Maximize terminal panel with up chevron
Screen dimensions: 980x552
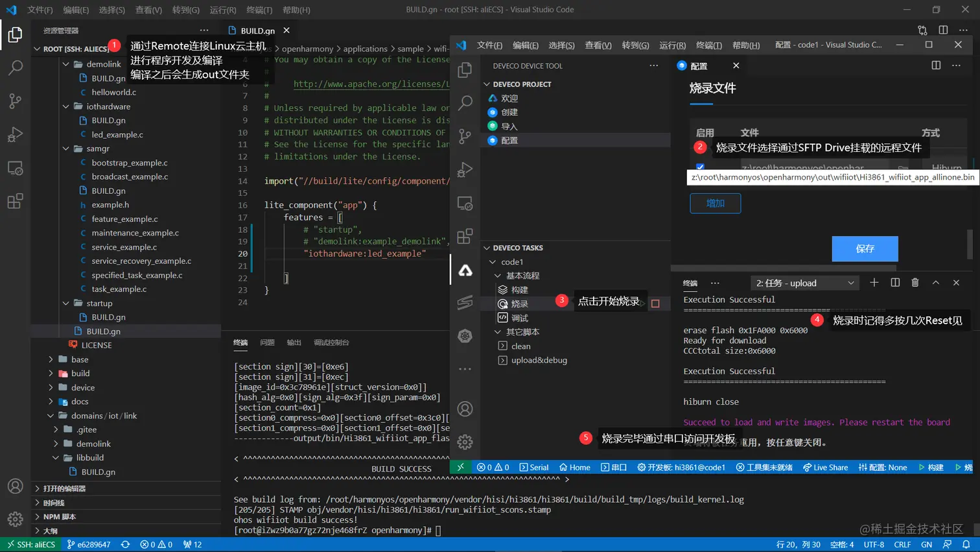(936, 282)
